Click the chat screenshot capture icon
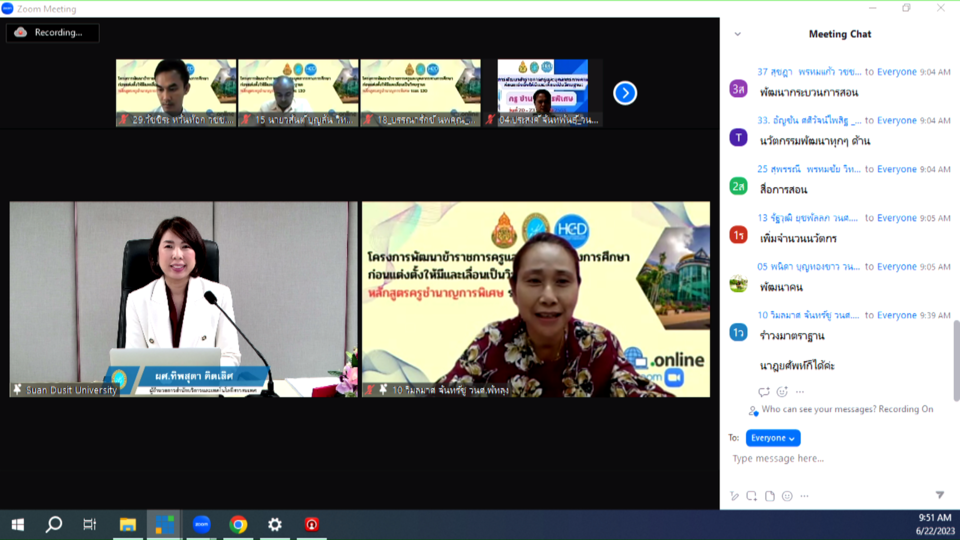The height and width of the screenshot is (540, 960). click(751, 496)
